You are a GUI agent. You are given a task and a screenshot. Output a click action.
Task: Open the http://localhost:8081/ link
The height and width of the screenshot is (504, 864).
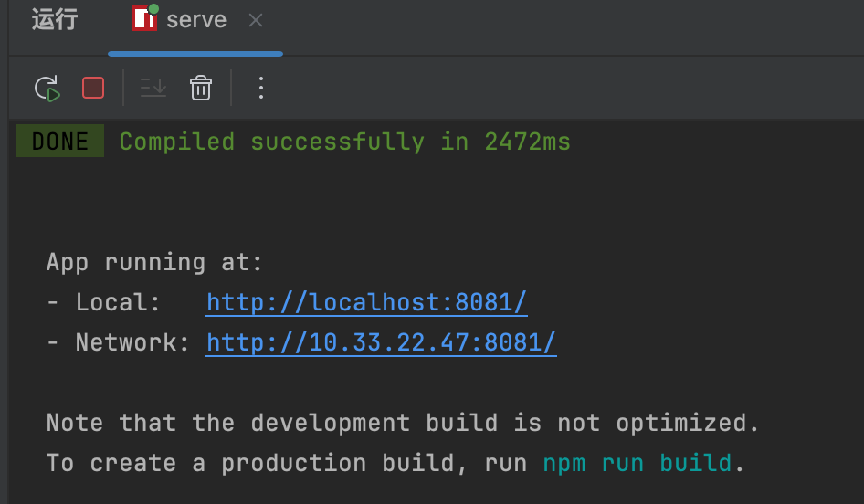coord(366,302)
